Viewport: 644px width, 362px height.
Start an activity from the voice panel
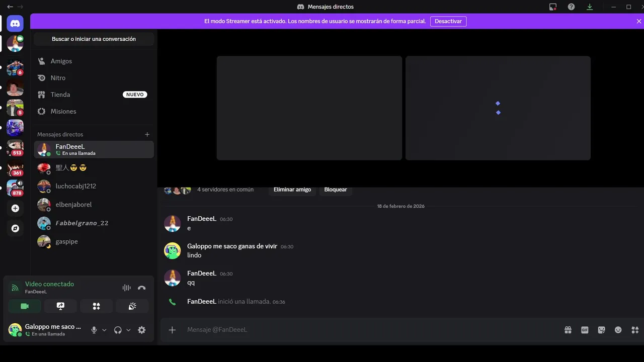coord(96,306)
